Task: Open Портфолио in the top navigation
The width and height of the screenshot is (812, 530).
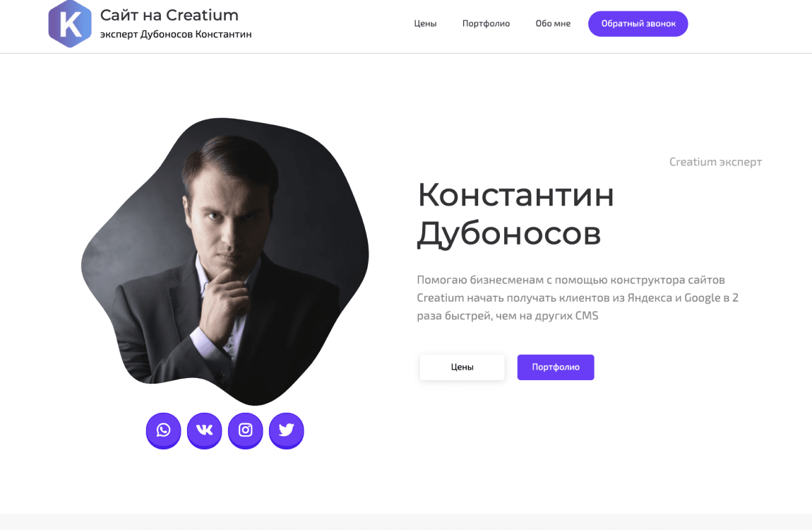Action: point(486,23)
